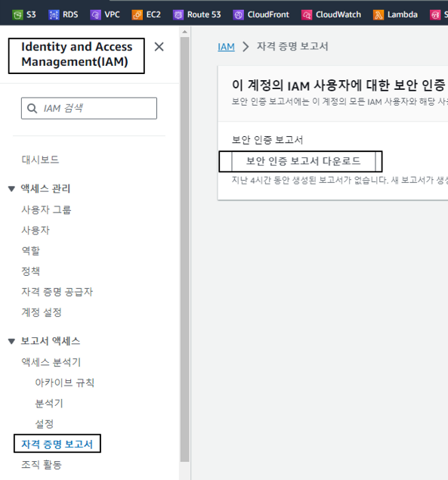Open the EC2 service shortcut icon
This screenshot has height=480, width=448.
(x=137, y=14)
